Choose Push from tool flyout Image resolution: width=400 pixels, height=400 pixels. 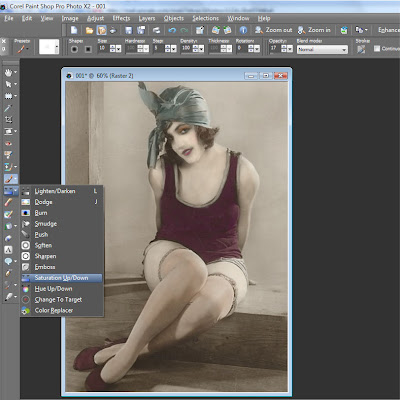(x=61, y=235)
